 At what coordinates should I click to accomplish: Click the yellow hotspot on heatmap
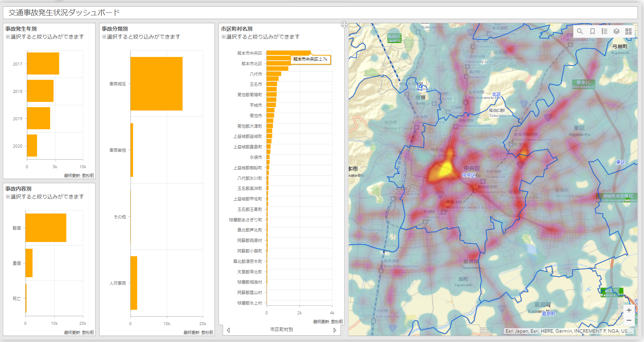tap(443, 171)
